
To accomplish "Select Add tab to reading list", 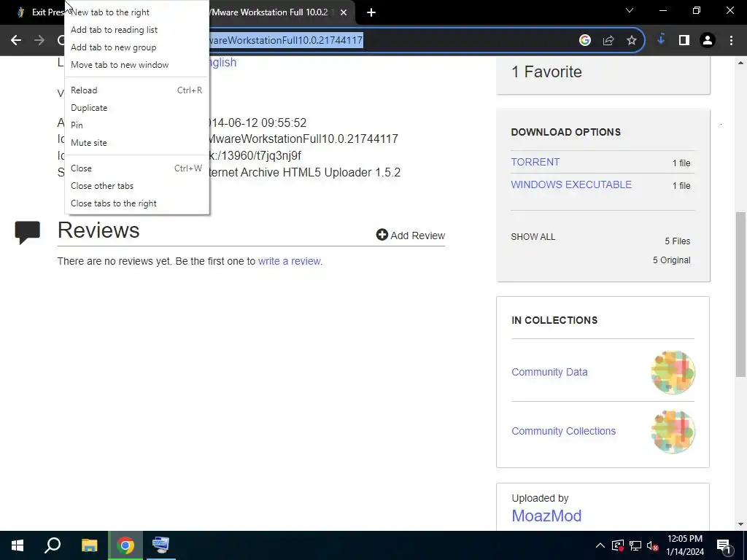I will tap(136, 29).
